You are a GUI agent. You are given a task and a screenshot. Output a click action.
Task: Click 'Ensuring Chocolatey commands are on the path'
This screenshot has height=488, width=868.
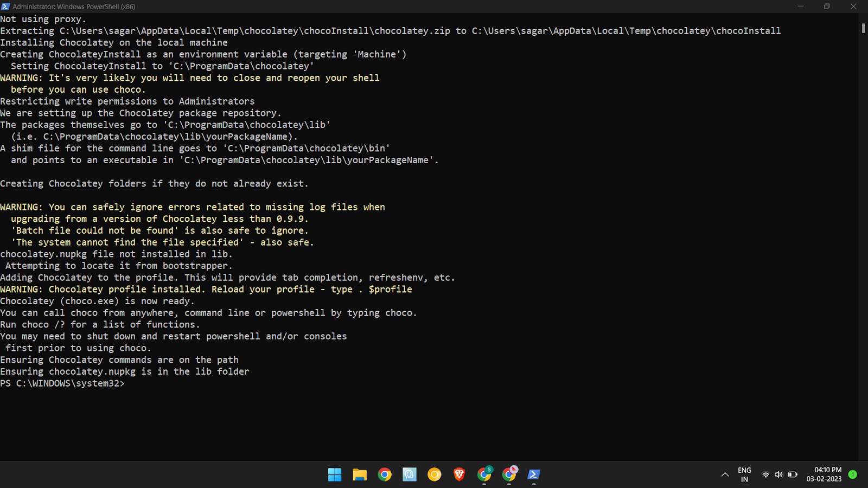(119, 359)
